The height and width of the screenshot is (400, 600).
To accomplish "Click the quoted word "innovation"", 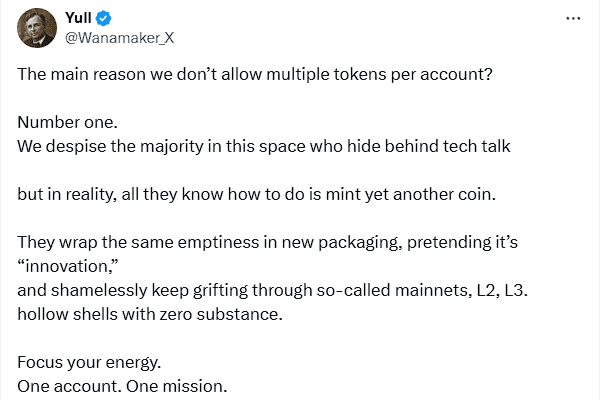I will pos(70,266).
